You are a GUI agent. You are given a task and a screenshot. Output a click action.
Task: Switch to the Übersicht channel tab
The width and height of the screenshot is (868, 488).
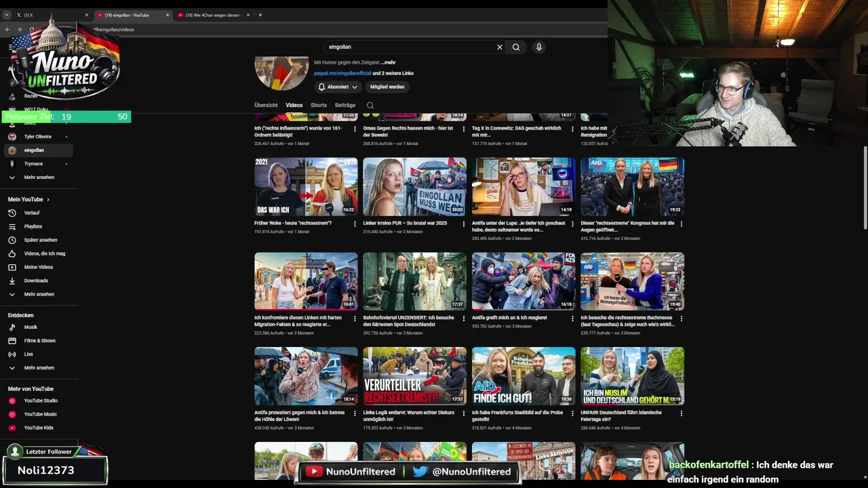[x=266, y=105]
